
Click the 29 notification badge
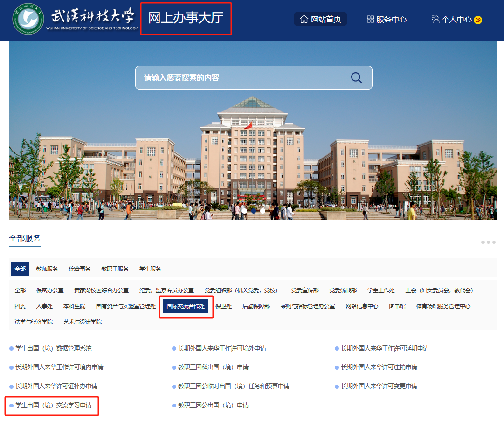click(477, 20)
